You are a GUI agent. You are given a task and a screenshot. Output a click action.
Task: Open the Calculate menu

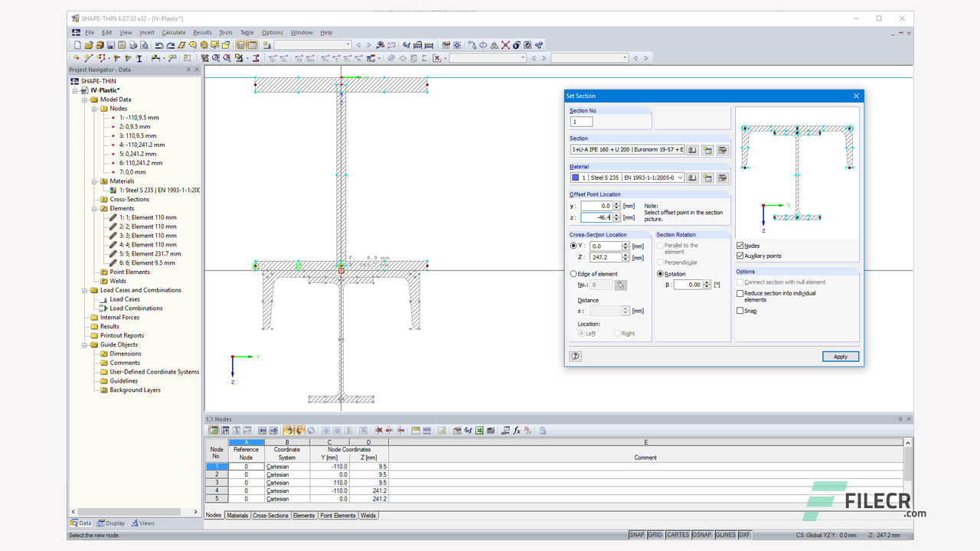(x=173, y=33)
